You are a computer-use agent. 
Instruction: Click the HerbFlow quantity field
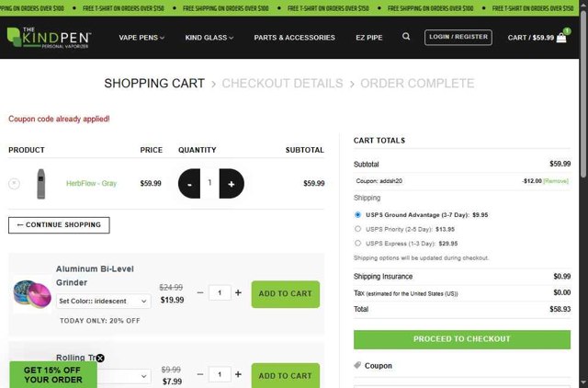(x=209, y=183)
